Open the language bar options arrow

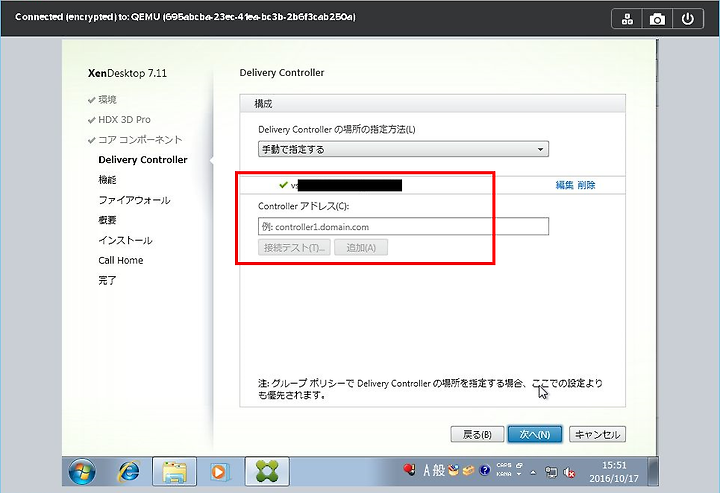tap(519, 474)
